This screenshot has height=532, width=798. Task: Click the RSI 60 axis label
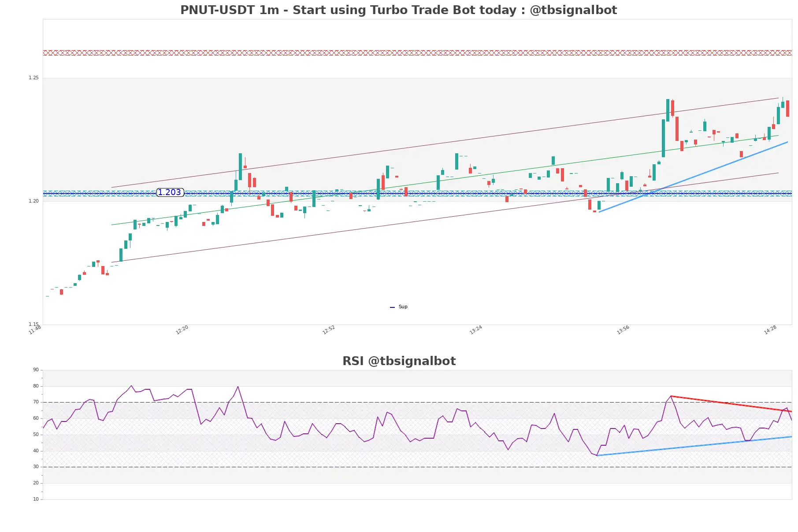36,418
